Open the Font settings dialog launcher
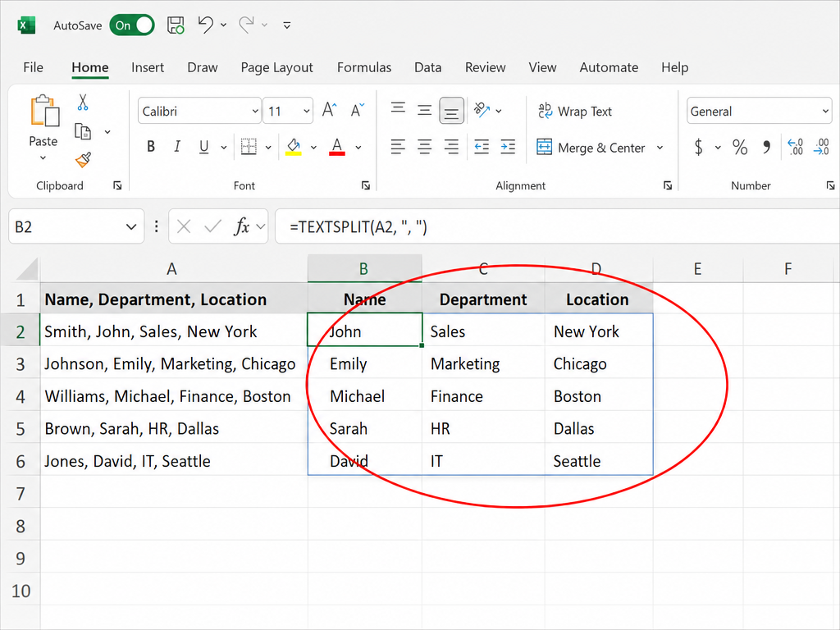840x630 pixels. pyautogui.click(x=365, y=185)
